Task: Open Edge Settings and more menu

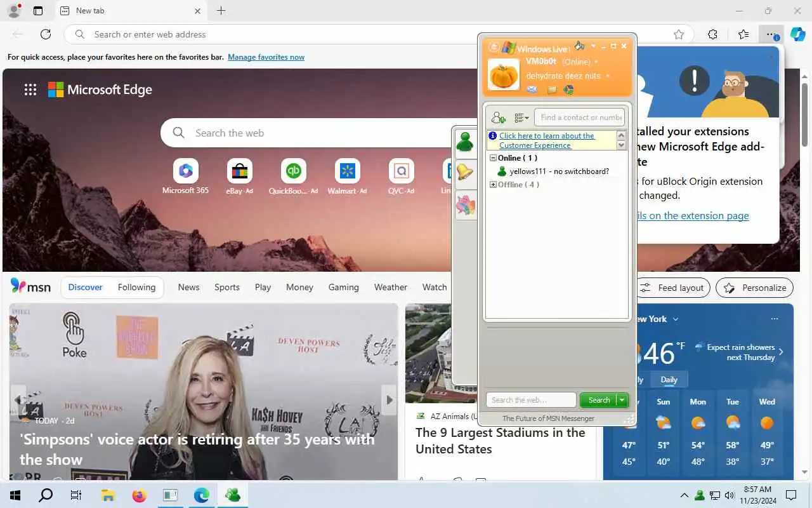Action: 771,34
